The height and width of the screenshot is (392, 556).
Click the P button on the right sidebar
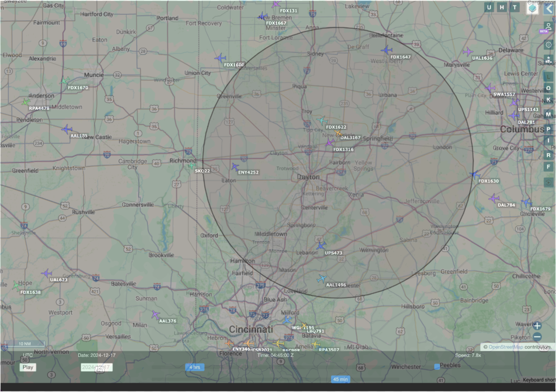(548, 129)
